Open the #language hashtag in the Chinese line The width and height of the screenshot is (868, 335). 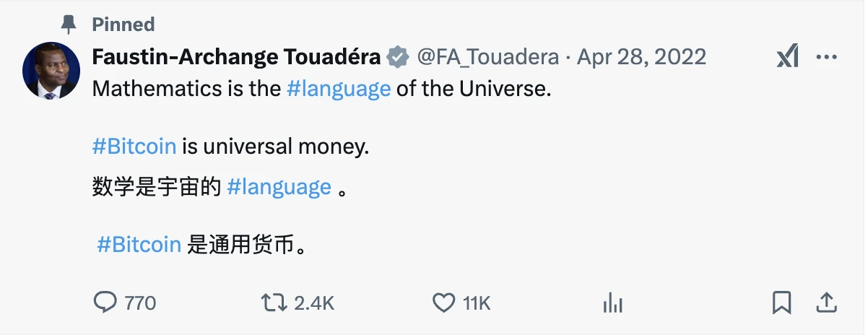[x=279, y=187]
